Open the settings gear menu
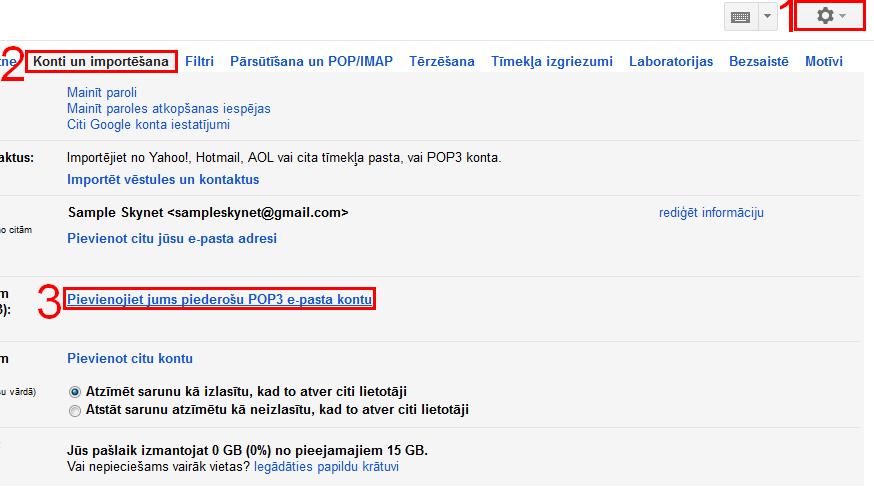Viewport: 874px width, 495px height. tap(831, 17)
